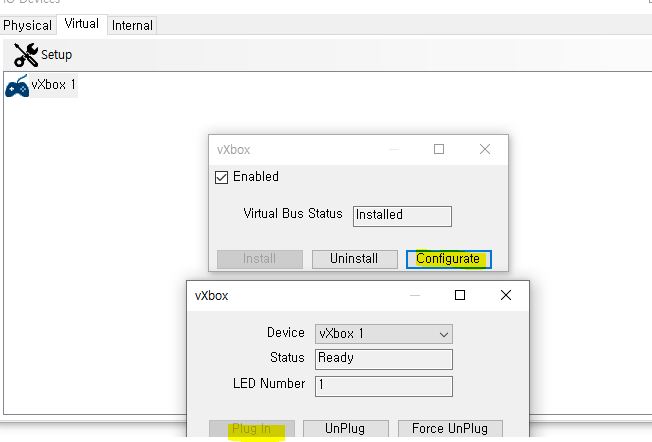This screenshot has height=442, width=652.
Task: Switch to the Internal tab
Action: coord(132,25)
